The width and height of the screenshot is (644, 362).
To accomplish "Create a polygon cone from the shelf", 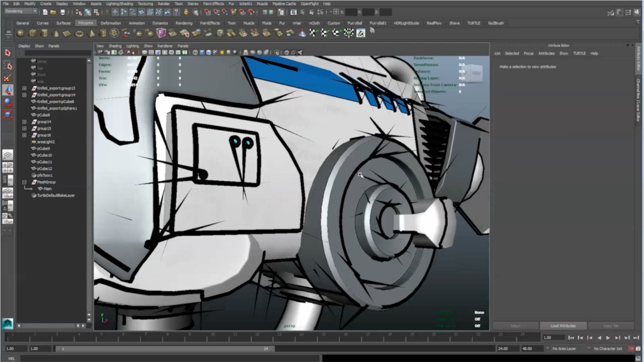I will click(55, 33).
